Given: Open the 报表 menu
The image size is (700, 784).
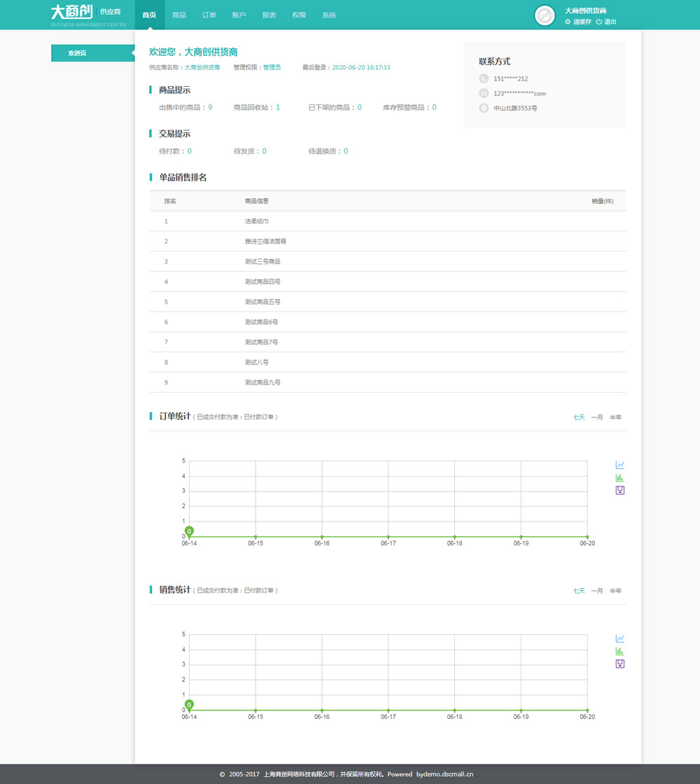Looking at the screenshot, I should [x=269, y=15].
